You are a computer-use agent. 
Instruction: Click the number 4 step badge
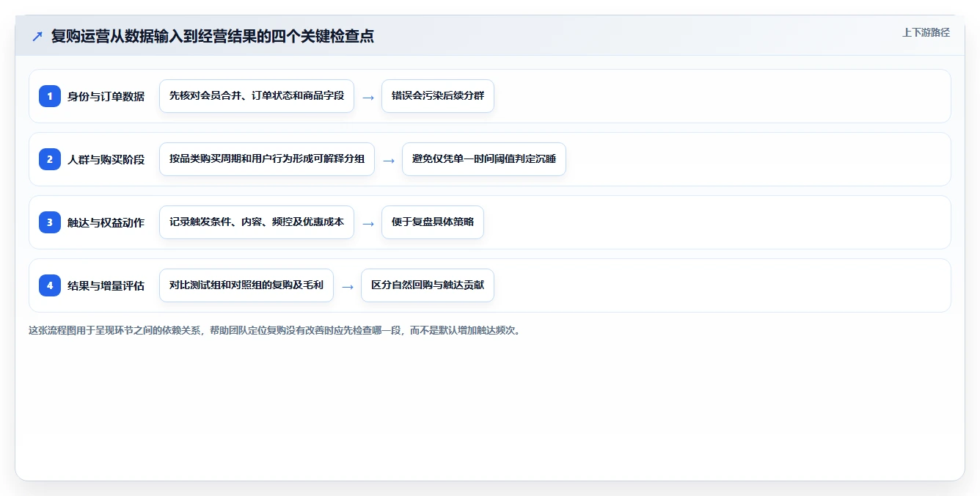pyautogui.click(x=50, y=285)
